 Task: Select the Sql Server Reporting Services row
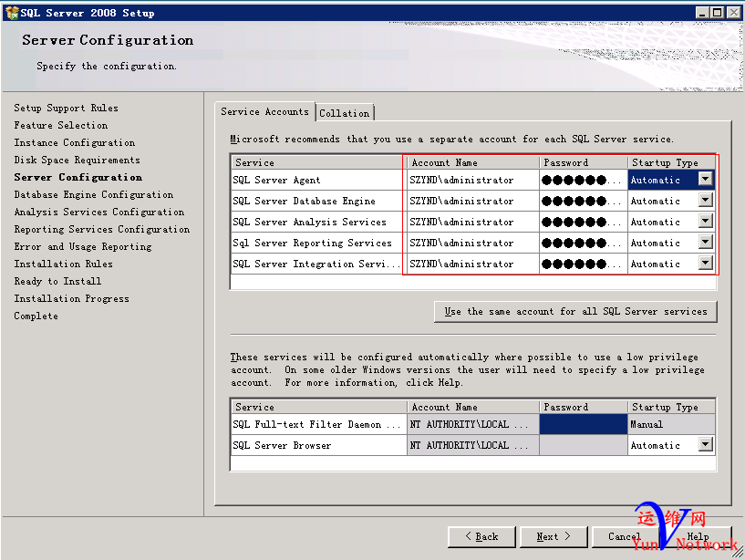pos(317,243)
